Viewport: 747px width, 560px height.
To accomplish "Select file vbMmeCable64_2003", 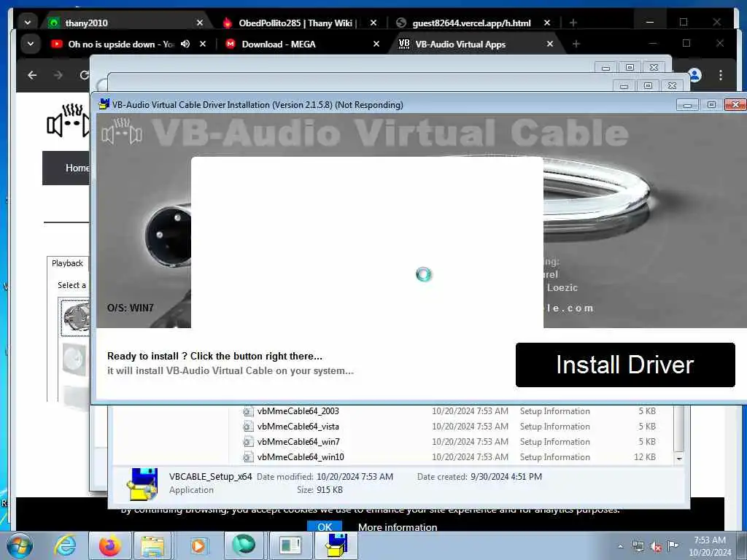I will (298, 411).
